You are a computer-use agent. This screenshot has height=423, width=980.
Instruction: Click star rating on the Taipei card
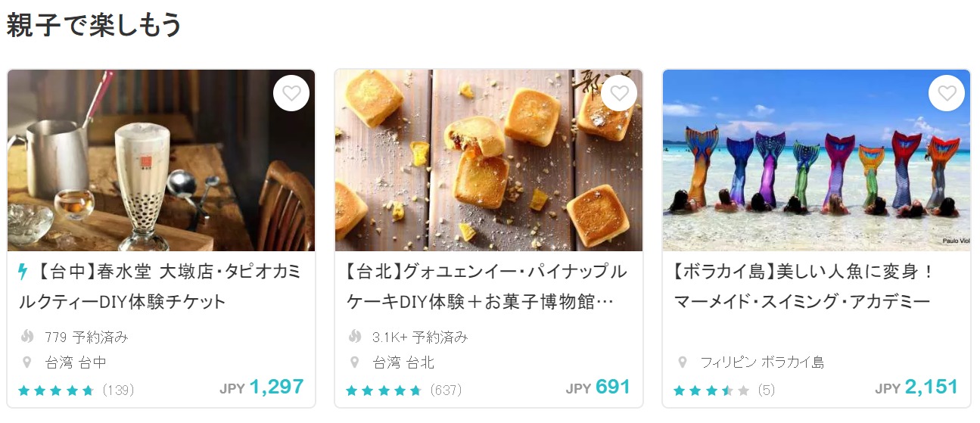point(384,390)
